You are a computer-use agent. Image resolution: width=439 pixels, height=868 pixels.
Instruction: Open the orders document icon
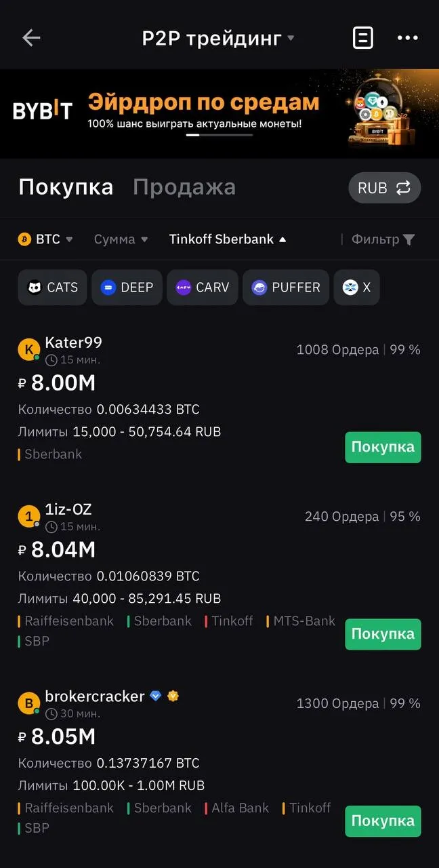tap(364, 38)
